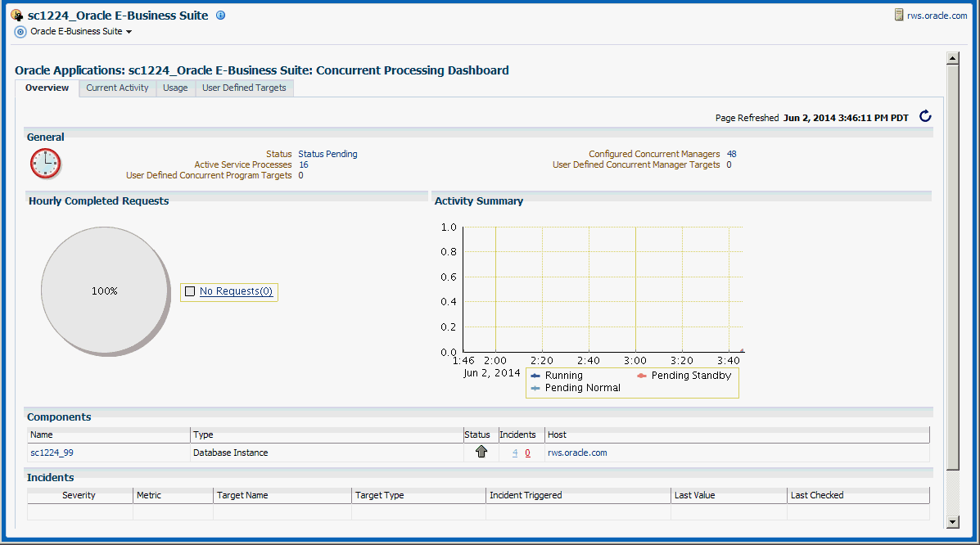Click the scrollbar up arrow

point(952,58)
